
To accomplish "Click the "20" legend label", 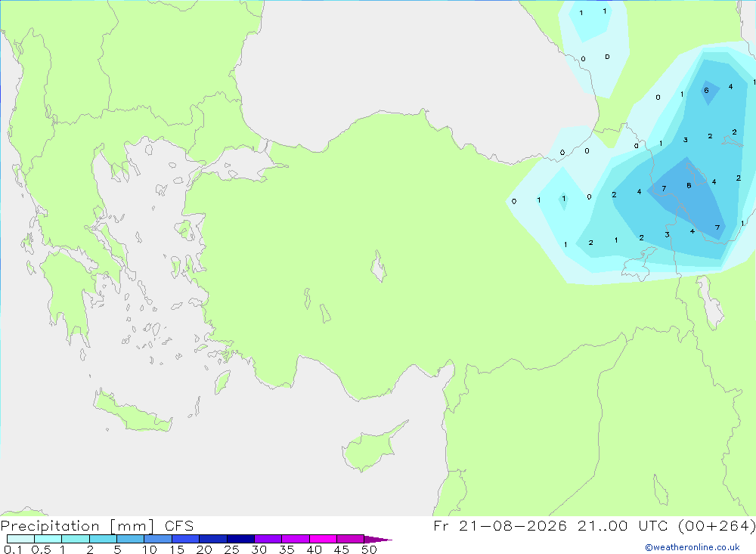I will click(204, 549).
